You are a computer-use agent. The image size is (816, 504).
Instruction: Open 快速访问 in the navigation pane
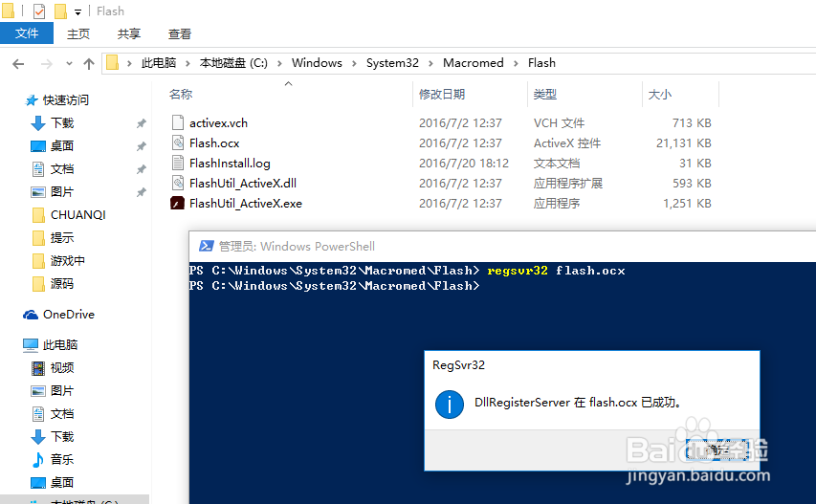coord(66,99)
